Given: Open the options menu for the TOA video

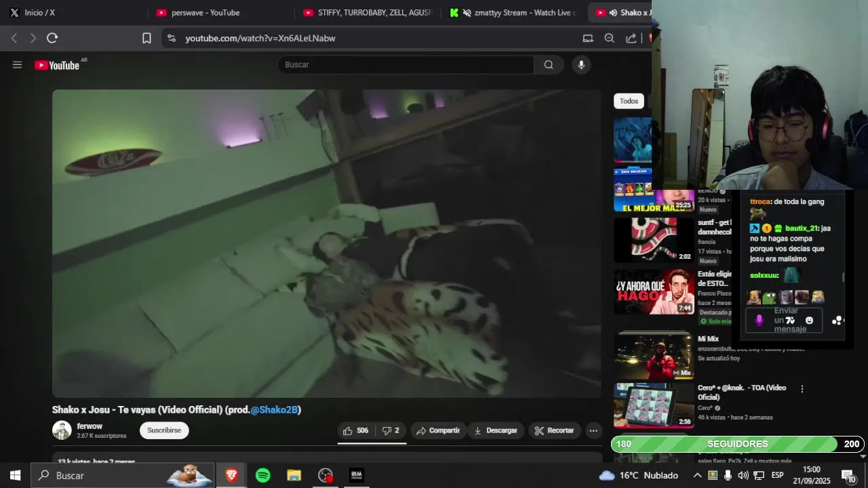Looking at the screenshot, I should pyautogui.click(x=802, y=389).
